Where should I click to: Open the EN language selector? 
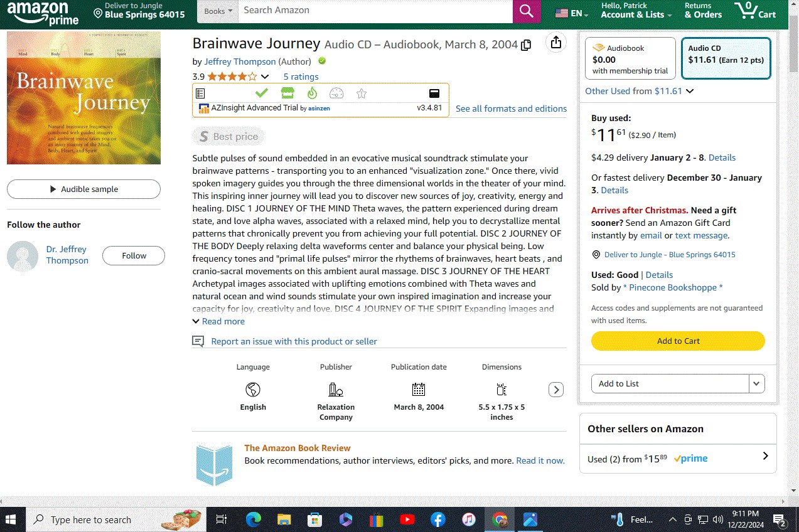(x=572, y=13)
